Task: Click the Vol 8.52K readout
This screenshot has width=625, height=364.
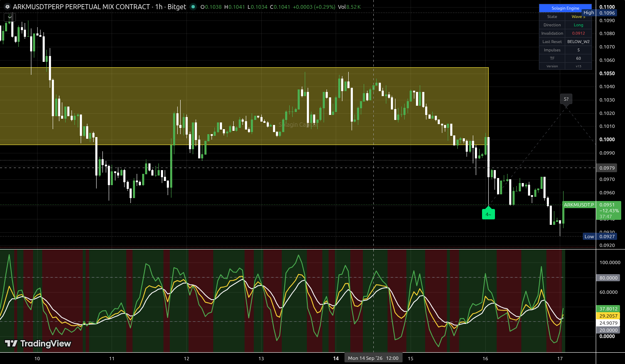Action: 349,7
